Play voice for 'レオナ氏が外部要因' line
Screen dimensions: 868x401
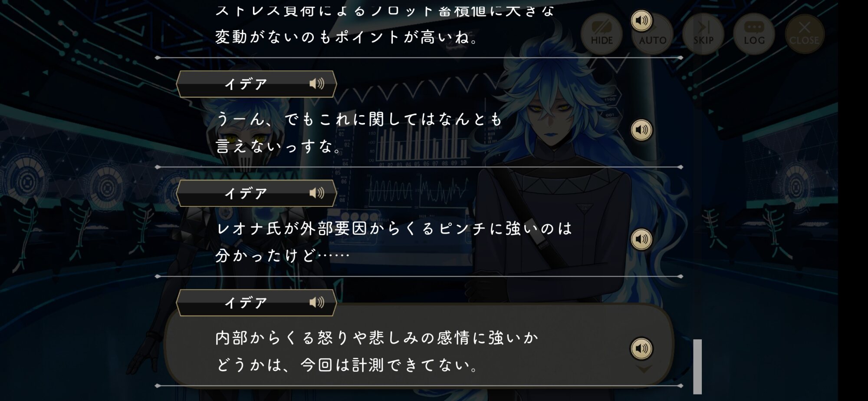[x=641, y=239]
